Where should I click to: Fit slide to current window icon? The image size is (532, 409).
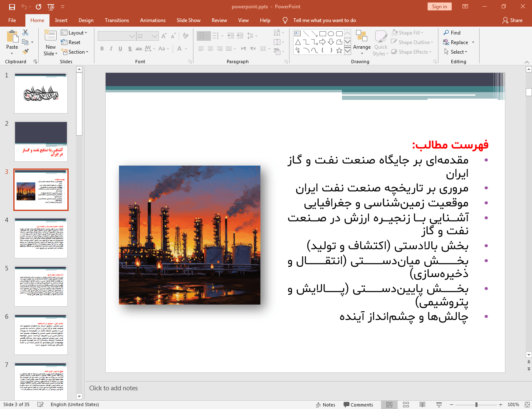click(527, 404)
